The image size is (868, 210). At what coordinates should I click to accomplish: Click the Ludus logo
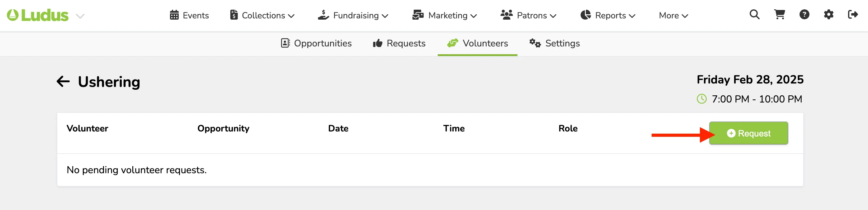(38, 15)
